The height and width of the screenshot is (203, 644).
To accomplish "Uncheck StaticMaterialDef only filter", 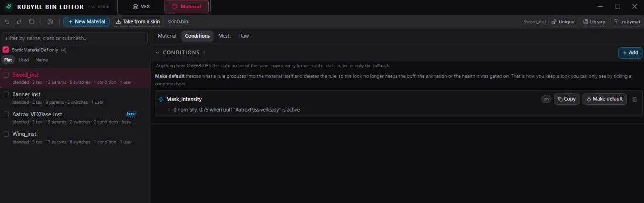I will pos(6,50).
